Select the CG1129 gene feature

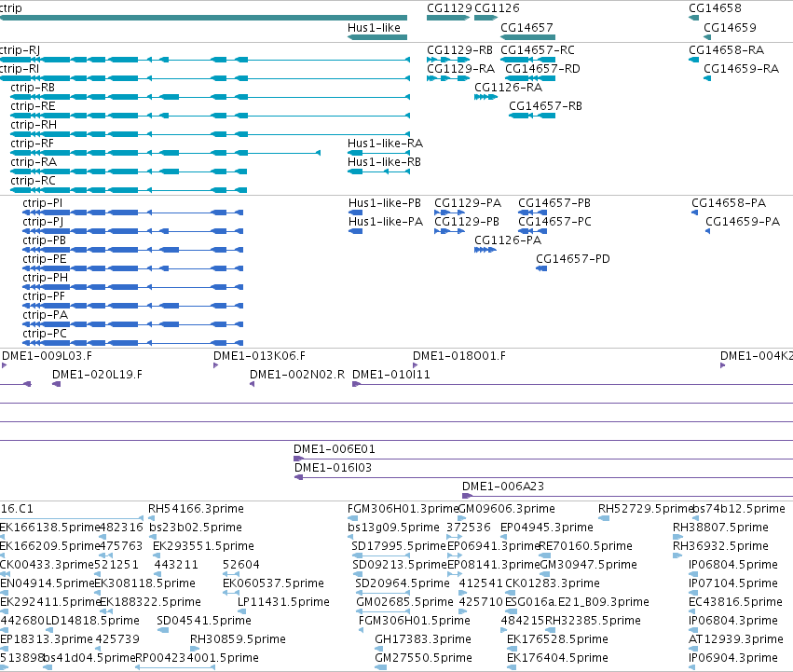coord(448,18)
